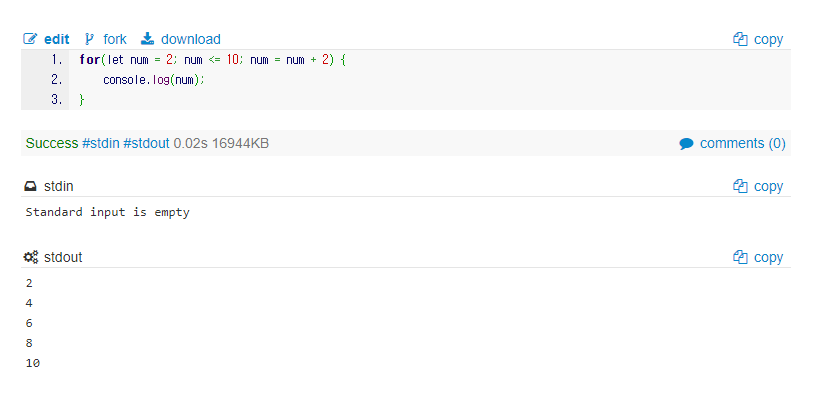Click the download arrow icon
This screenshot has height=396, width=813.
pos(148,39)
